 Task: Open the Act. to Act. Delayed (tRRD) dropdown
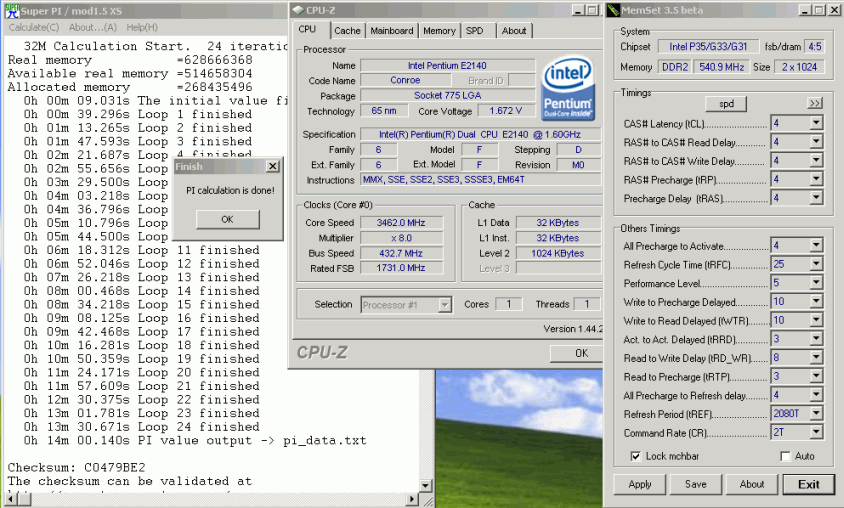click(x=816, y=338)
